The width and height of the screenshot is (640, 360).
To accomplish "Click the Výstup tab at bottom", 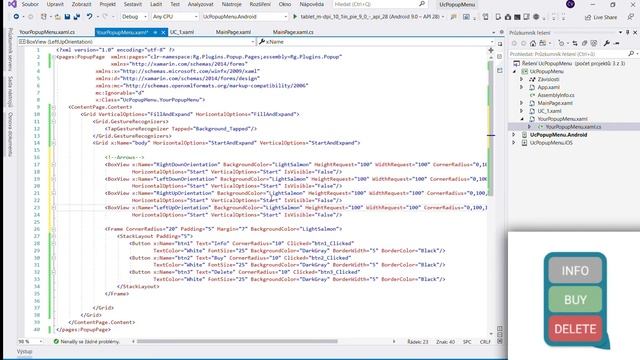I will pyautogui.click(x=24, y=351).
